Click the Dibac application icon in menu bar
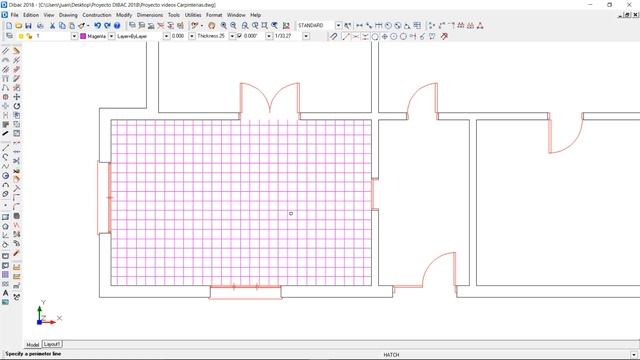This screenshot has width=640, height=360. (4, 15)
